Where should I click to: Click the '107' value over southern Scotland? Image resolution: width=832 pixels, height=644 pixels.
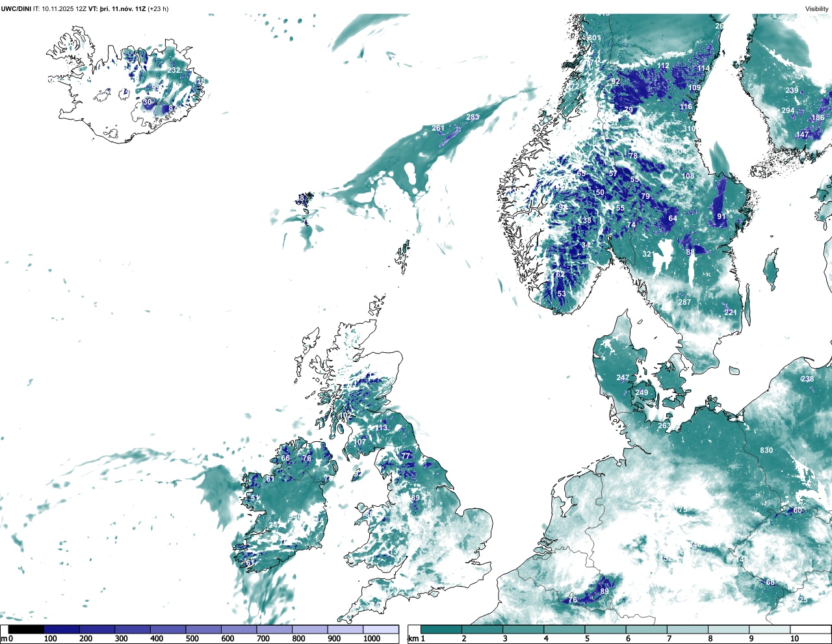coord(360,442)
